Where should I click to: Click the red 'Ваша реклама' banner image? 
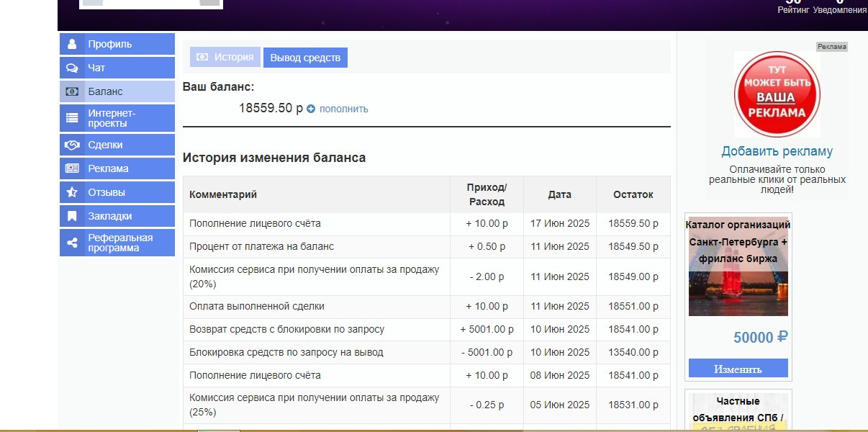click(777, 94)
